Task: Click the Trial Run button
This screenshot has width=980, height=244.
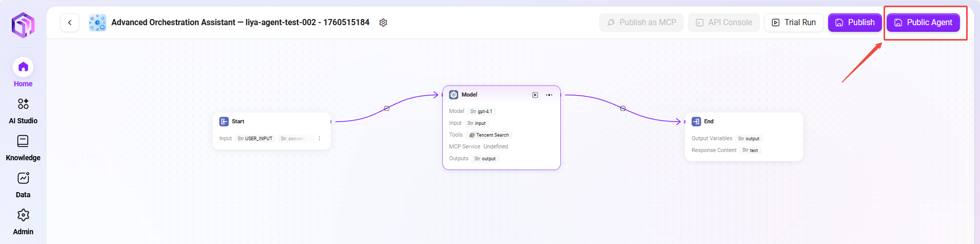Action: [794, 23]
